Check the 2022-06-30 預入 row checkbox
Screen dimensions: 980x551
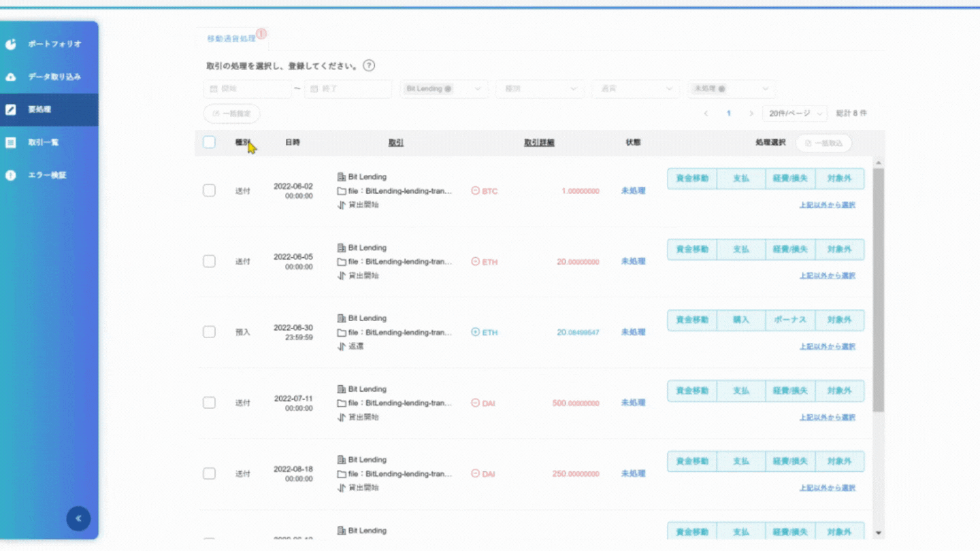(x=209, y=332)
